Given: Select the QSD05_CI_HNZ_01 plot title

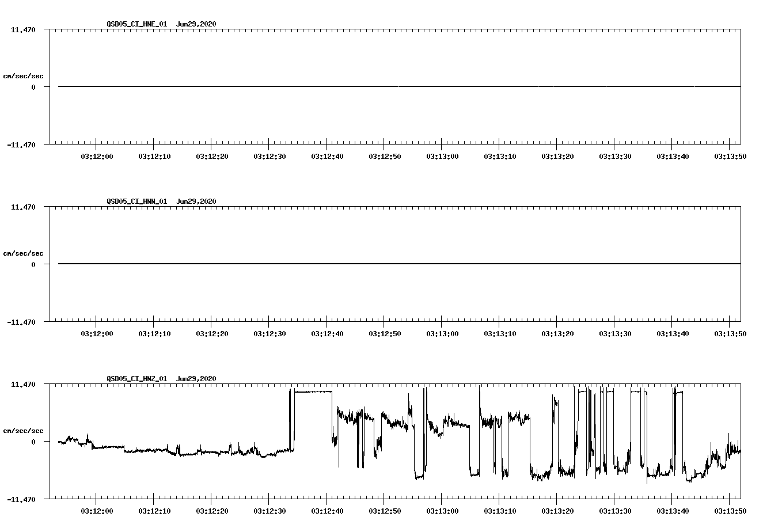Looking at the screenshot, I should click(x=137, y=379).
